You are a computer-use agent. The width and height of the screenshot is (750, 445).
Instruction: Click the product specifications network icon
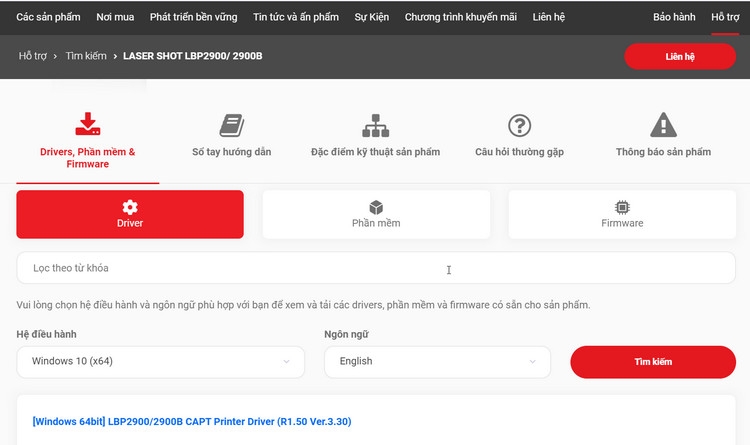(x=375, y=125)
